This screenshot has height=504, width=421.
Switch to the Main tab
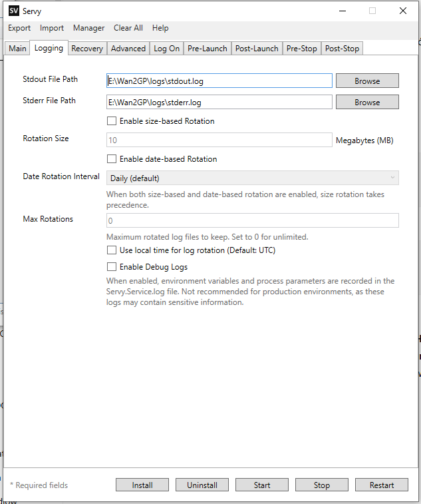pos(17,49)
